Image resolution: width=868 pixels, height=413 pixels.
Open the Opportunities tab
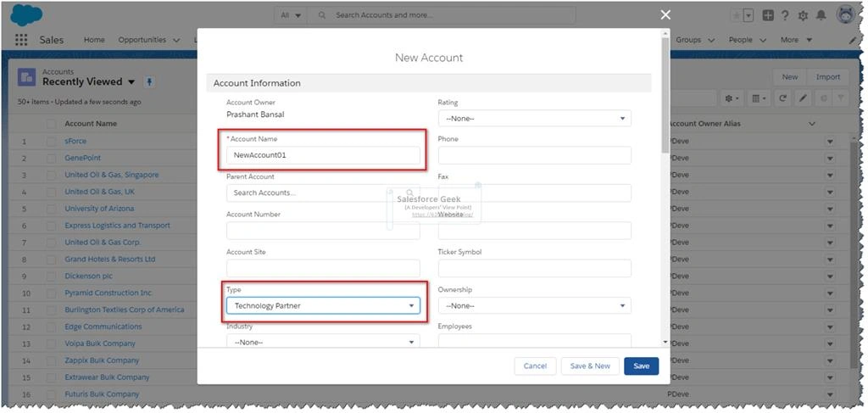(x=142, y=40)
